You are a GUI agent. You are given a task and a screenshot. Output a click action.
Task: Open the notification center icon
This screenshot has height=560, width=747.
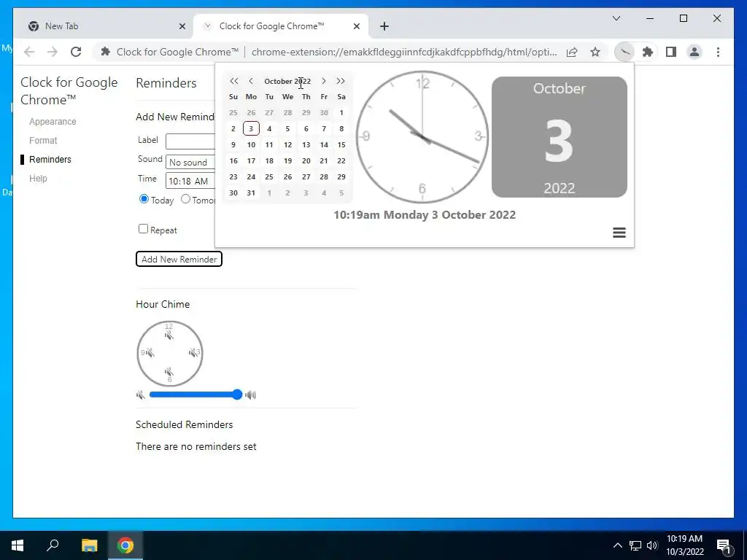[724, 545]
